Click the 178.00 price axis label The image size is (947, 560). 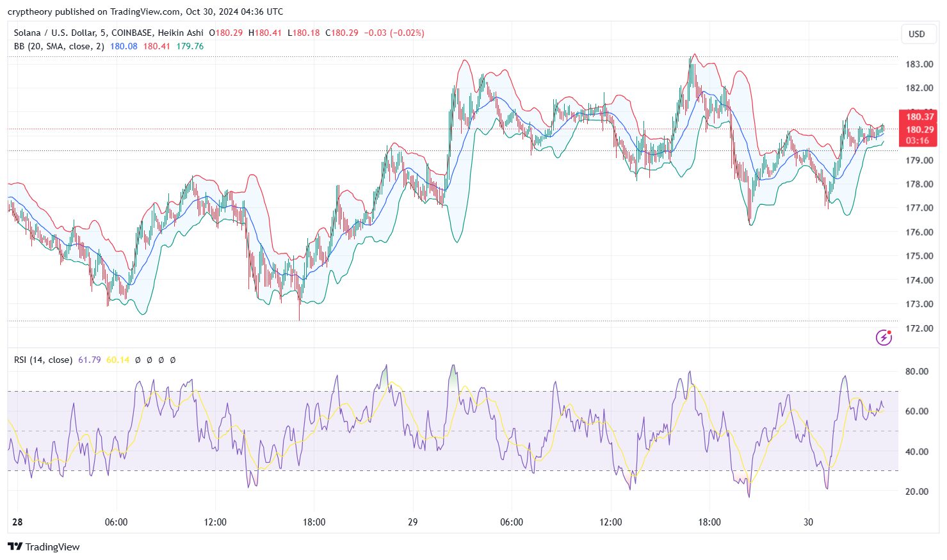point(919,184)
